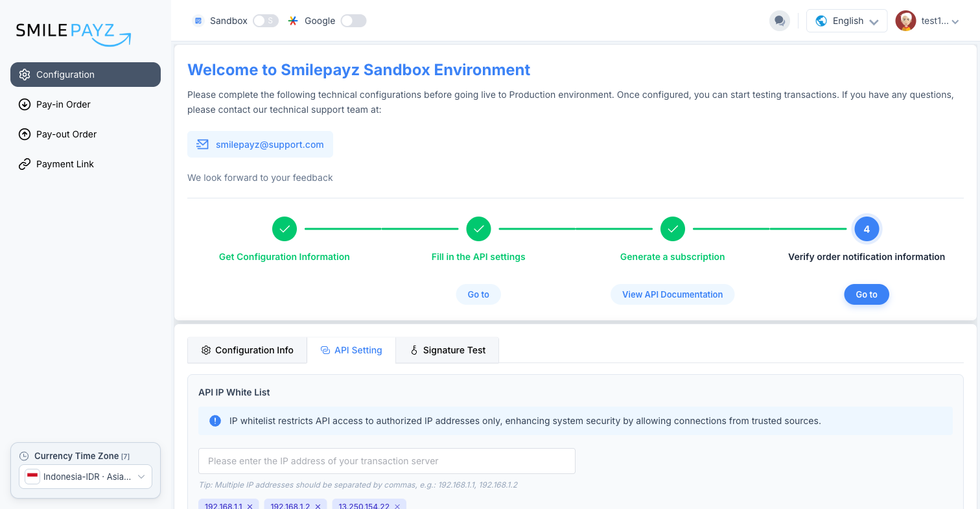The height and width of the screenshot is (509, 980).
Task: Click the Google icon in top bar
Action: point(293,21)
